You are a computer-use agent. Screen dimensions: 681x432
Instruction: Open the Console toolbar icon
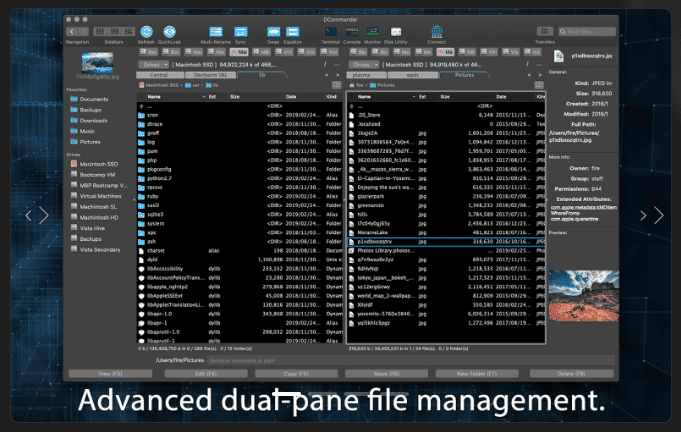click(x=352, y=32)
